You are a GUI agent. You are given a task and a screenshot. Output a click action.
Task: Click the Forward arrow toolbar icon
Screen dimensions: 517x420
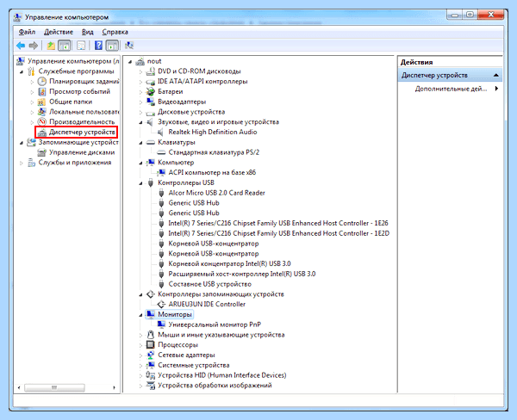[34, 46]
